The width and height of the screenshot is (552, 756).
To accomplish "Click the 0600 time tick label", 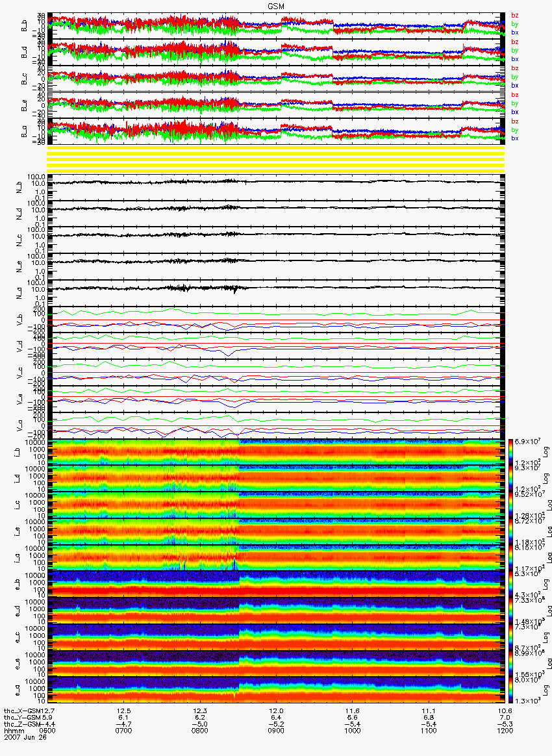I will coord(47,731).
